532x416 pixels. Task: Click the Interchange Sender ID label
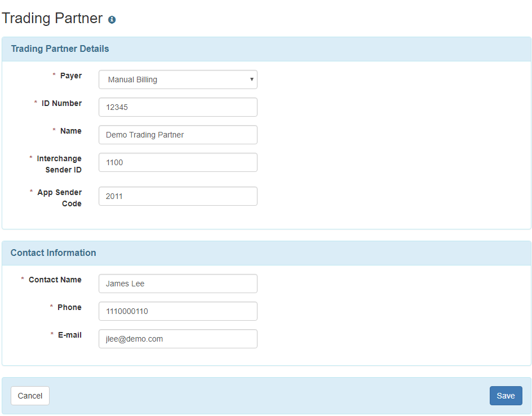pos(59,164)
